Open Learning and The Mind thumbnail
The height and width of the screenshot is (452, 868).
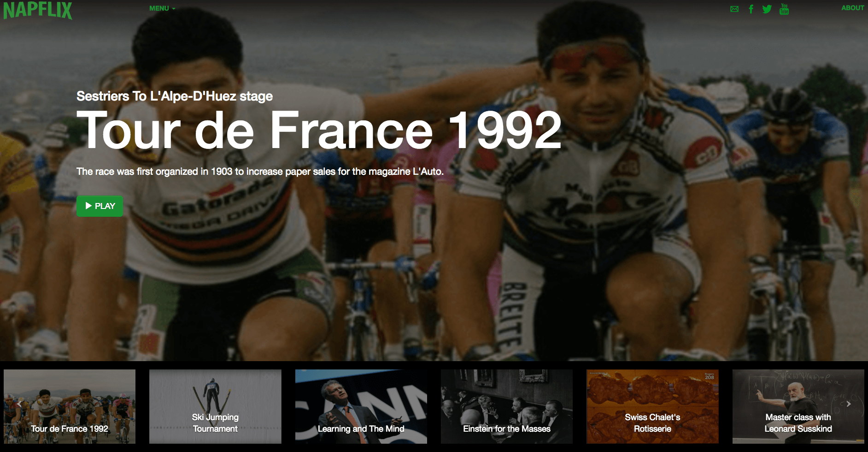(361, 406)
